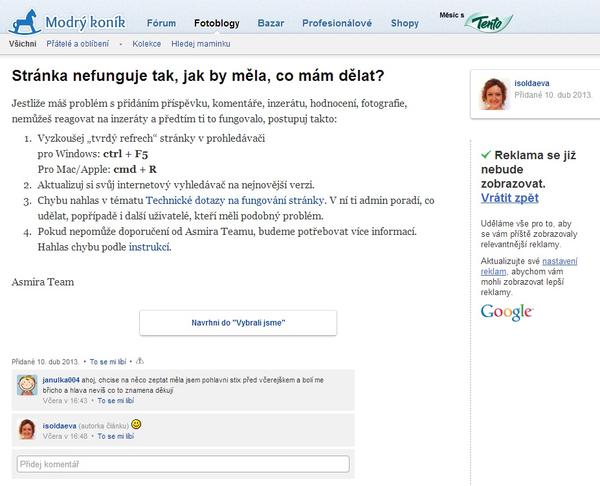
Task: Select the Přátelé a oblíbení submenu item
Action: [x=76, y=45]
